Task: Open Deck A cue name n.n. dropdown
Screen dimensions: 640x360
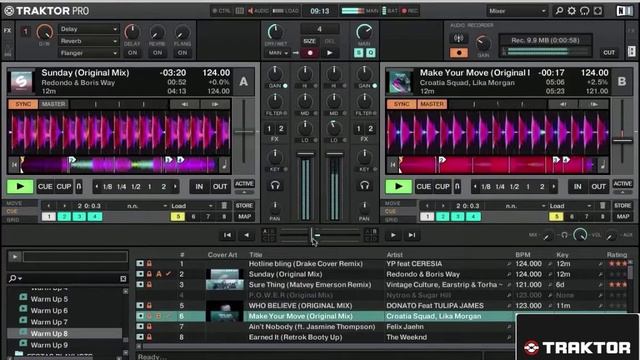Action: tap(147, 206)
